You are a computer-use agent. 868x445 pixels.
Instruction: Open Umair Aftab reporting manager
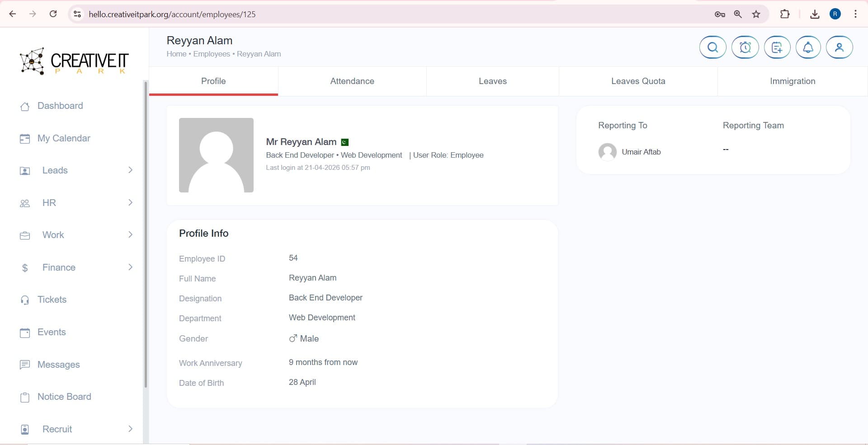(x=641, y=152)
